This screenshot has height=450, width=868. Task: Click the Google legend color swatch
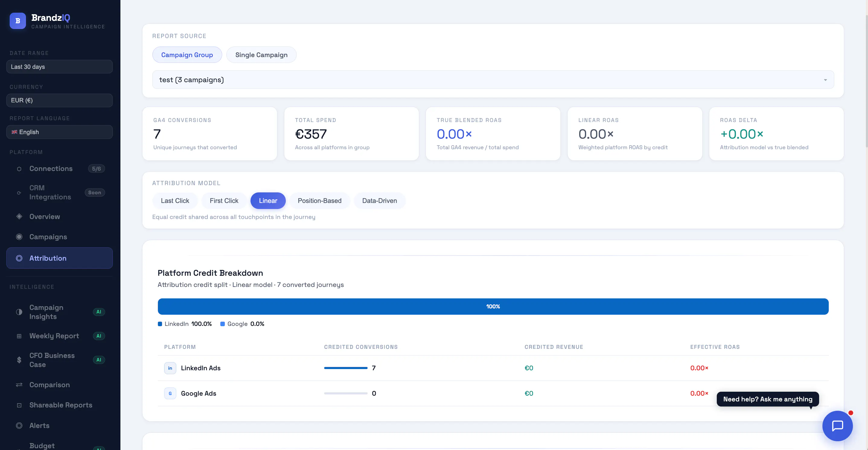click(x=222, y=324)
